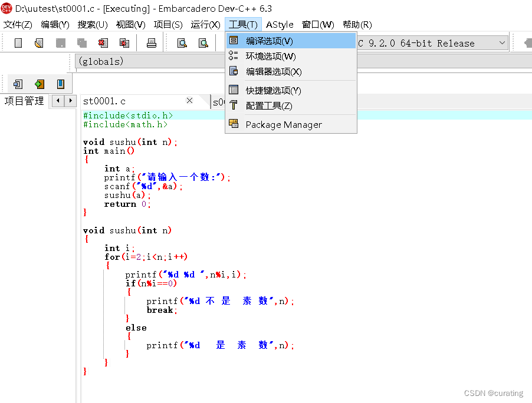
Task: Open the AStyle menu
Action: click(280, 25)
